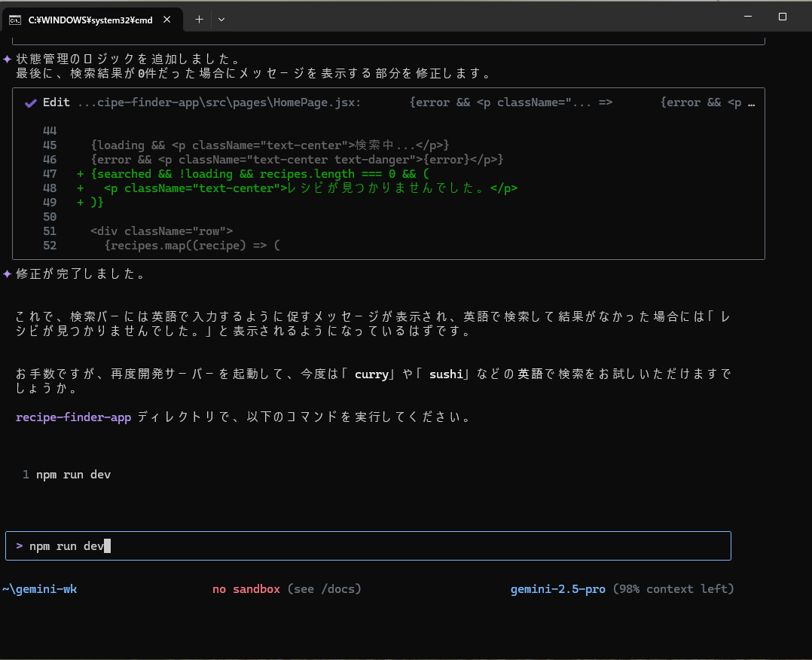Viewport: 812px width, 660px height.
Task: Click the sparkle icon beside 修正が完了しました
Action: point(7,273)
